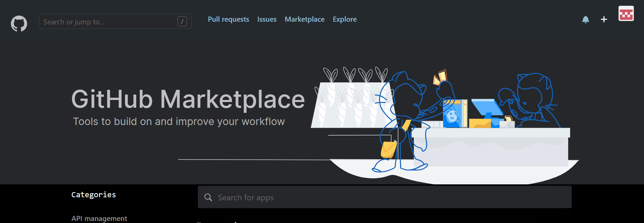Go to Pull requests
The image size is (644, 223).
(228, 19)
